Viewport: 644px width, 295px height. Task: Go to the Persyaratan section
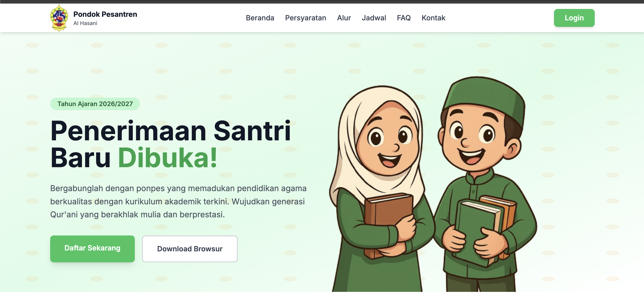click(305, 18)
